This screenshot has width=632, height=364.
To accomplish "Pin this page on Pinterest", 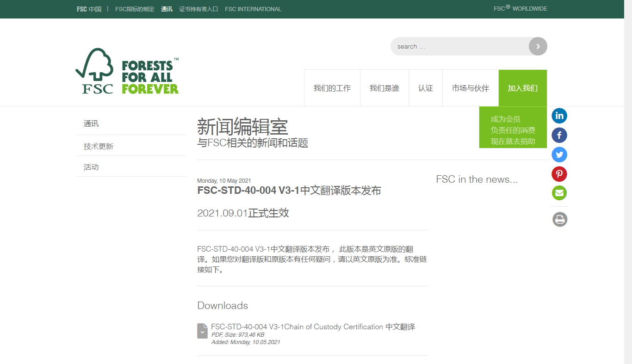I will [x=559, y=174].
